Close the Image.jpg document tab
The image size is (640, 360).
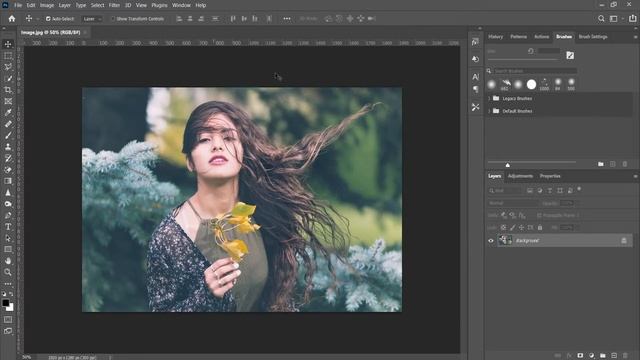pos(85,32)
